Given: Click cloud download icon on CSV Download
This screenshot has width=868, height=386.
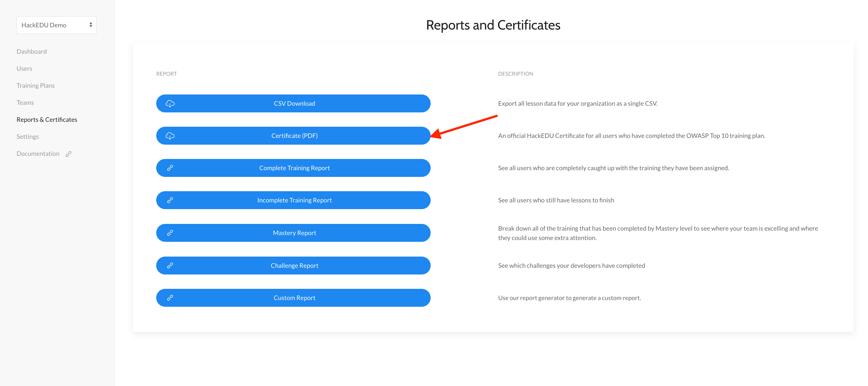Looking at the screenshot, I should (170, 103).
